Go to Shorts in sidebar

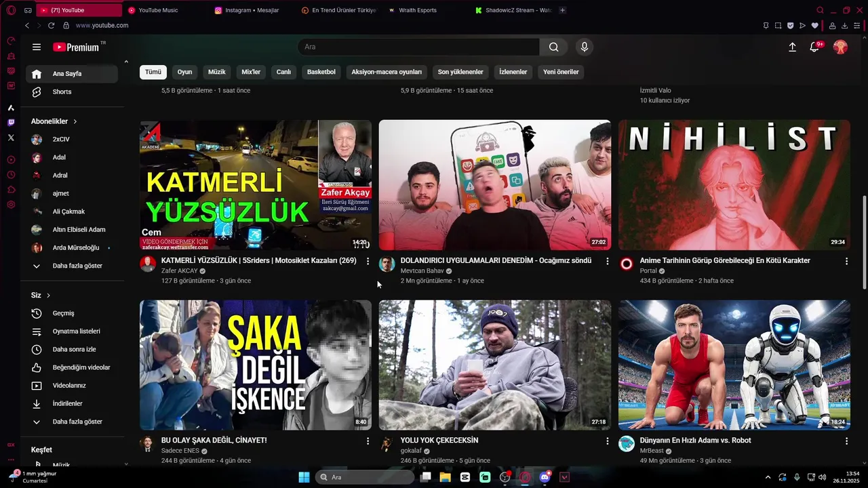[73, 91]
